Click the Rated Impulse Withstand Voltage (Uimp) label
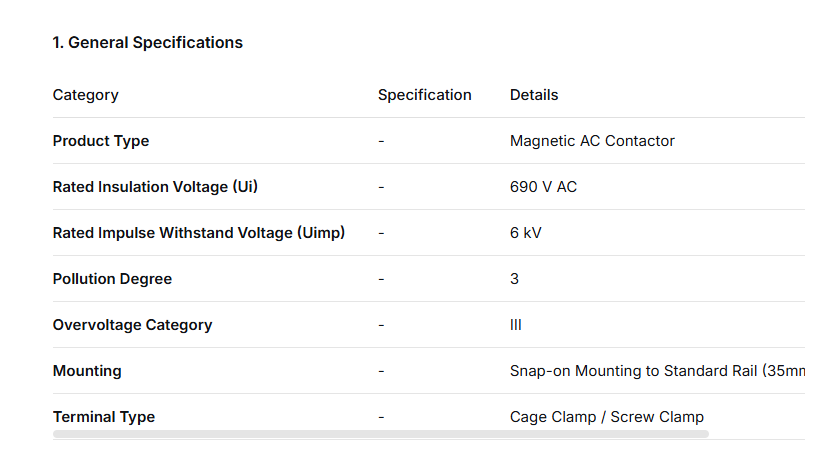The image size is (827, 464). point(198,233)
